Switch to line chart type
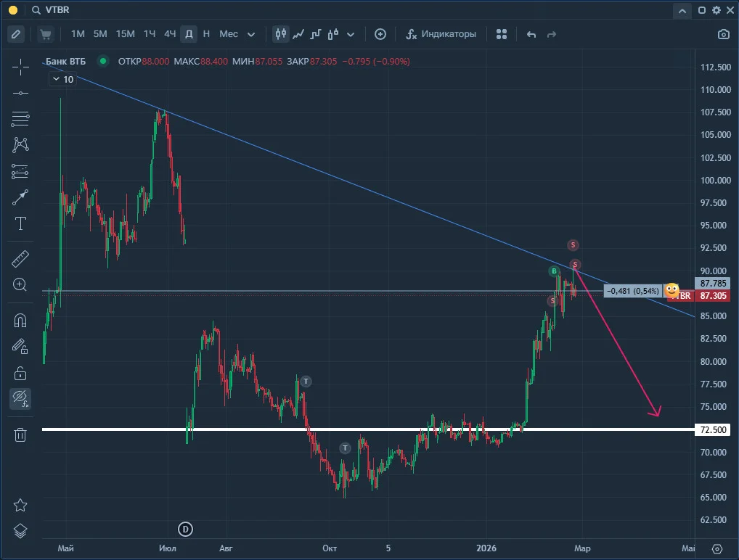The image size is (739, 560). click(x=298, y=34)
